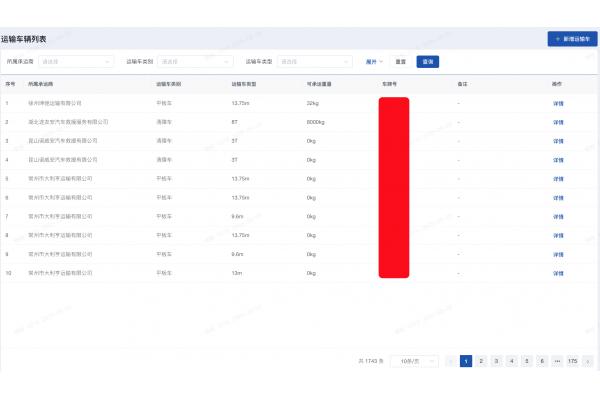Open 详情 for row 10
The image size is (600, 400).
pyautogui.click(x=558, y=272)
